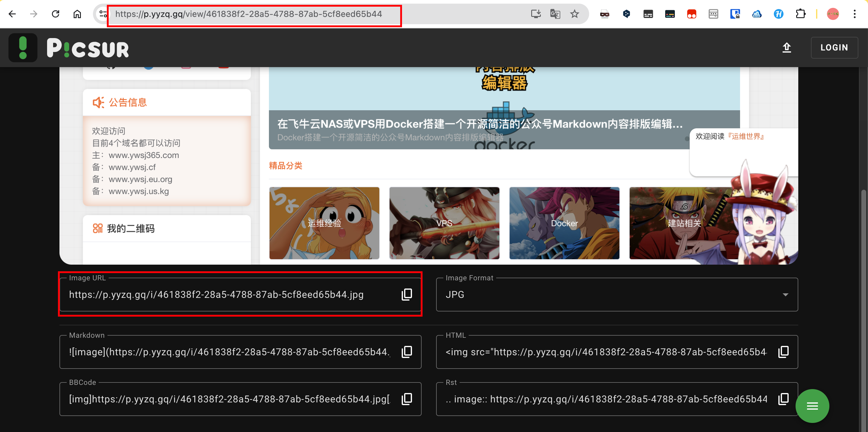Bookmark this page with star icon

coord(575,14)
